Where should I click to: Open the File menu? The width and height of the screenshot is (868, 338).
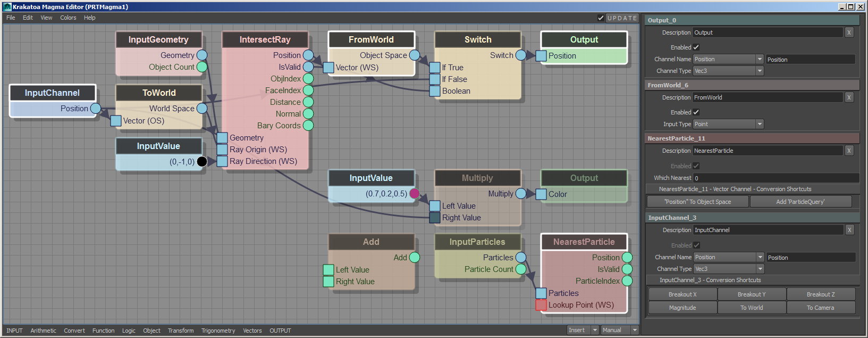click(x=11, y=18)
